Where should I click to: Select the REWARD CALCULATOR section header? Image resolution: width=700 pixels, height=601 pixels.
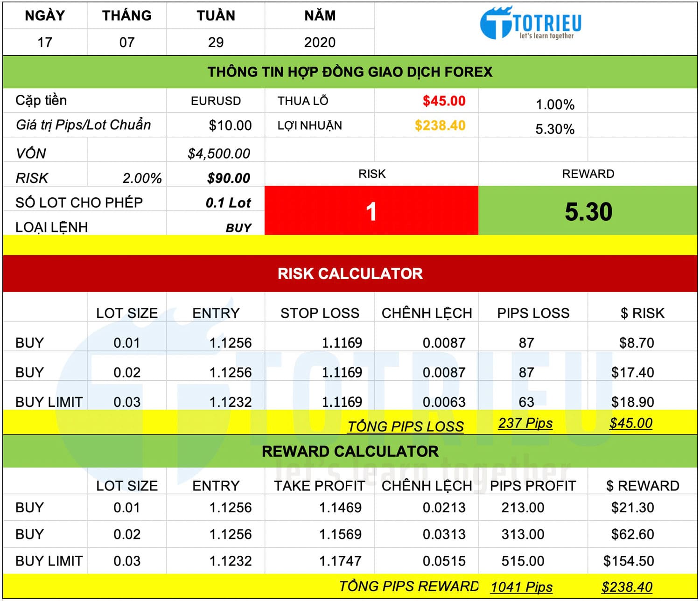[350, 451]
